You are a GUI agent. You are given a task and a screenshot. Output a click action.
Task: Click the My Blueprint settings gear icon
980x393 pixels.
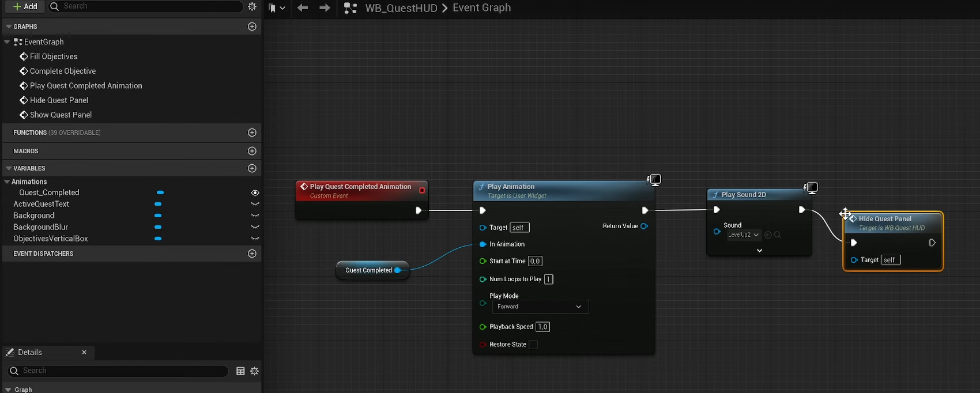pyautogui.click(x=252, y=6)
